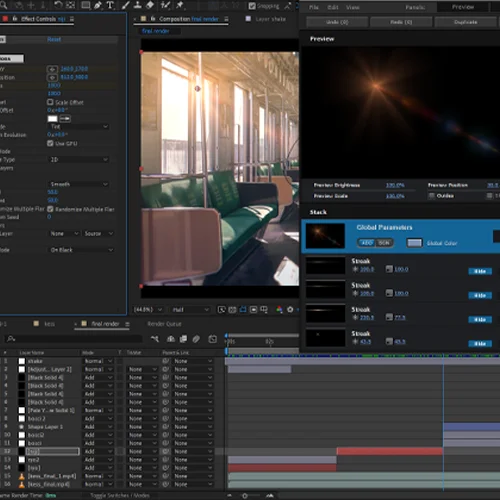Open the Half resolution dropdown
The image size is (500, 500).
coord(190,310)
